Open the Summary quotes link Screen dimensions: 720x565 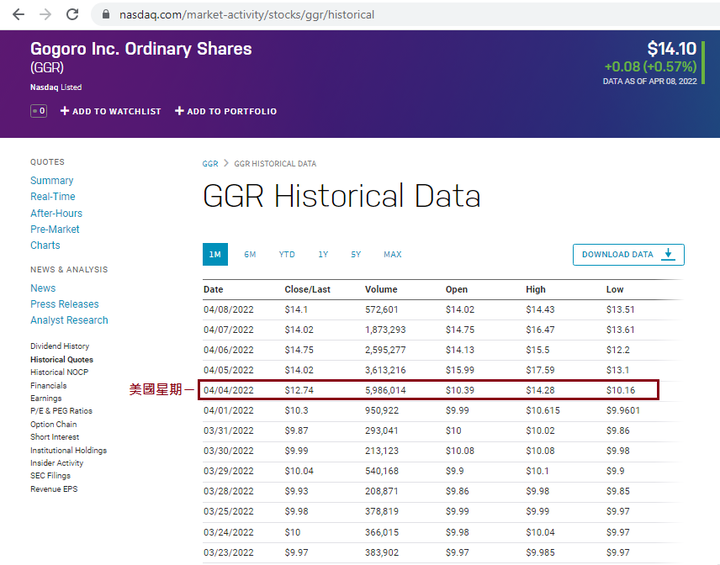tap(52, 181)
